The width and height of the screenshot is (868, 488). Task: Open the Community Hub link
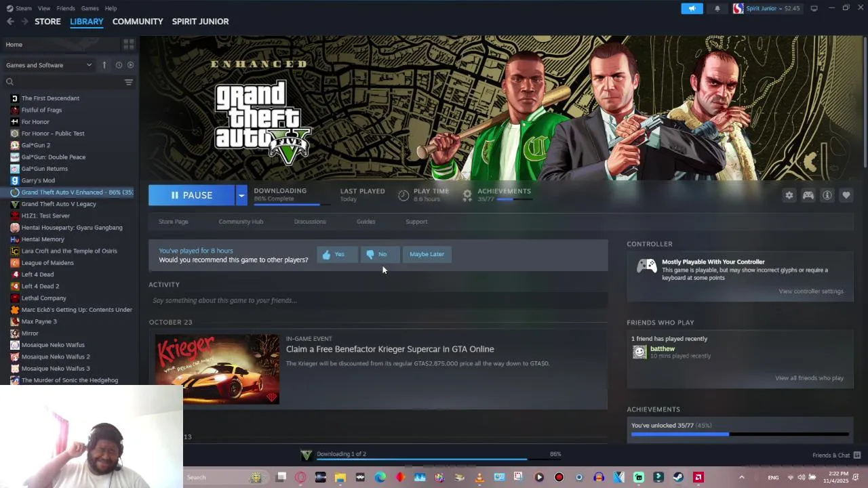click(241, 222)
